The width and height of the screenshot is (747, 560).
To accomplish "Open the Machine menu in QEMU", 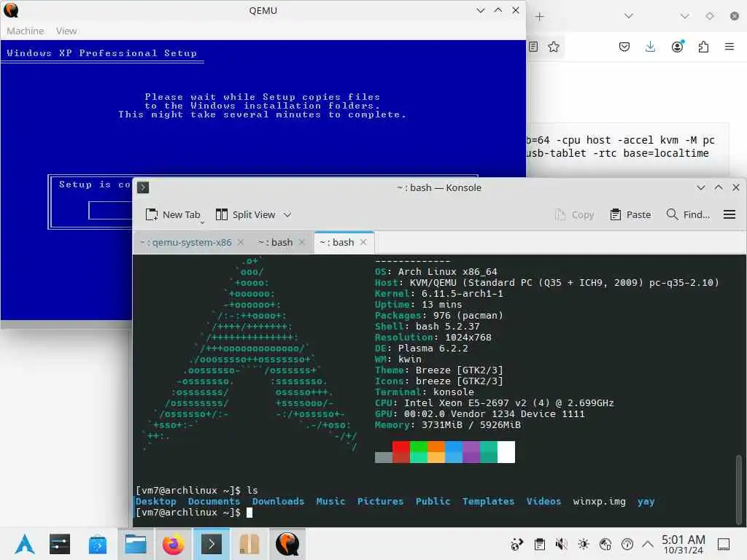I will click(x=26, y=31).
